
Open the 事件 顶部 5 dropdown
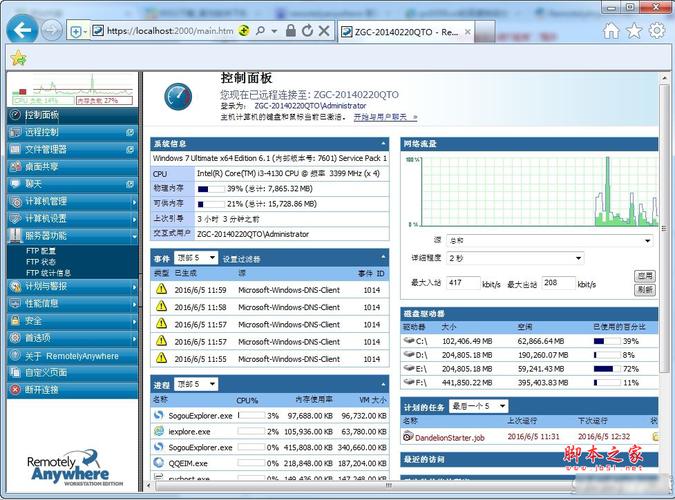click(x=196, y=258)
